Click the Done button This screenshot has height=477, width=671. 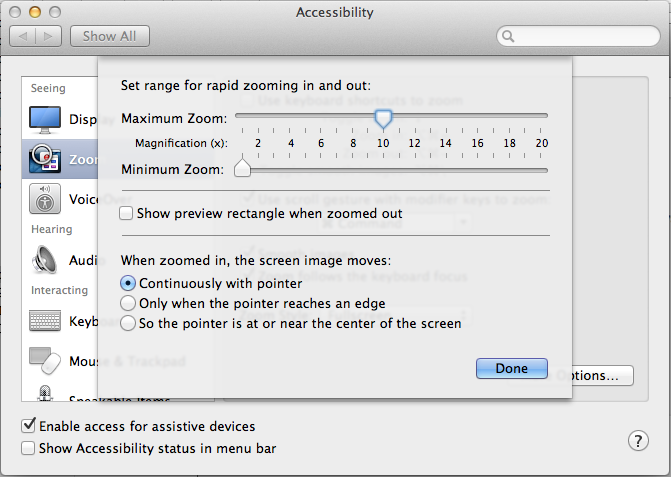click(511, 368)
